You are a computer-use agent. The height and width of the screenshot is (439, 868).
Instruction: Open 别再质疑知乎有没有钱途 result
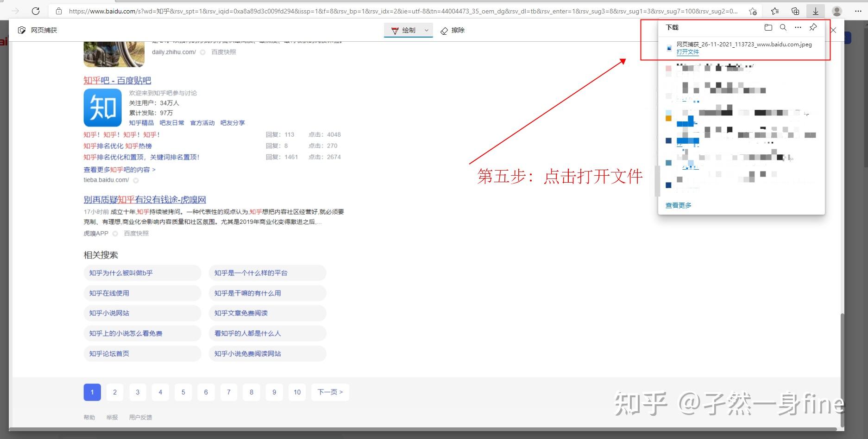click(x=145, y=199)
